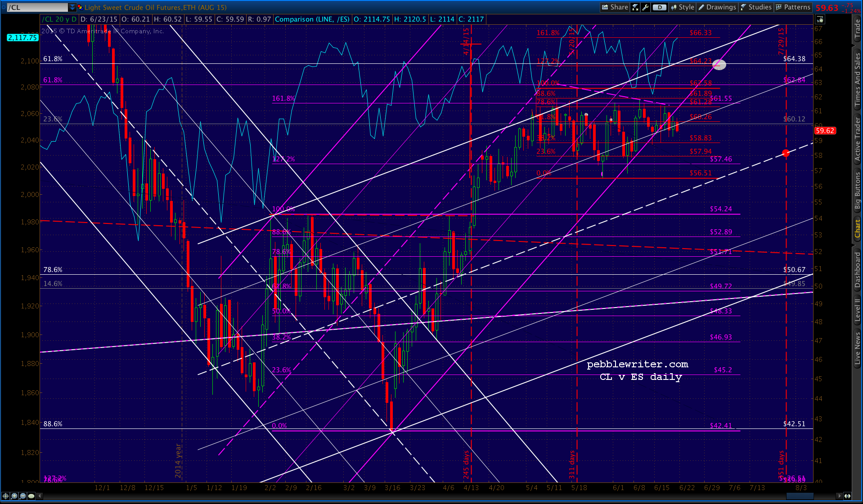Click the cyan 2,117.75 comparison value label
The width and height of the screenshot is (863, 504).
point(22,38)
